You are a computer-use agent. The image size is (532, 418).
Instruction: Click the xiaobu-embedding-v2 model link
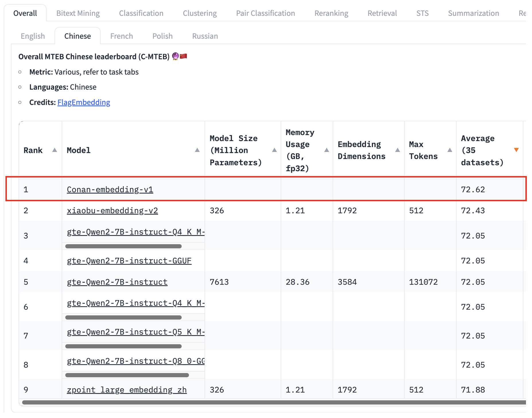[112, 211]
